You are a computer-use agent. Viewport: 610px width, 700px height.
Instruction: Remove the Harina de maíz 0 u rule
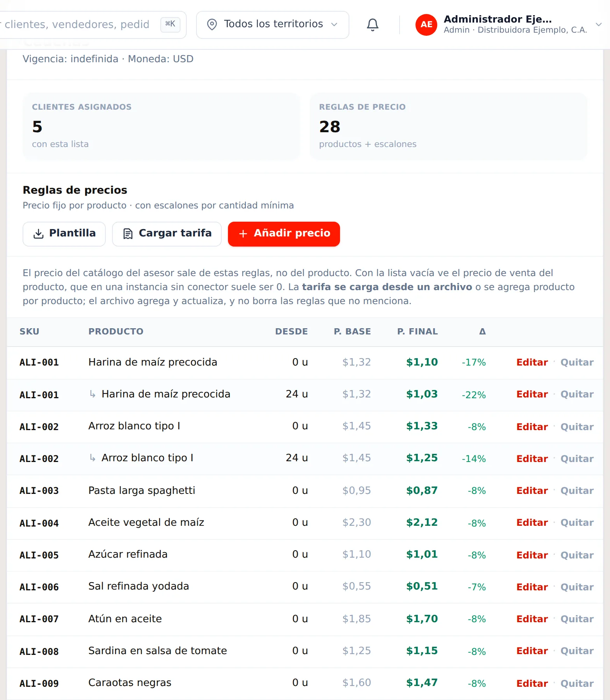577,362
